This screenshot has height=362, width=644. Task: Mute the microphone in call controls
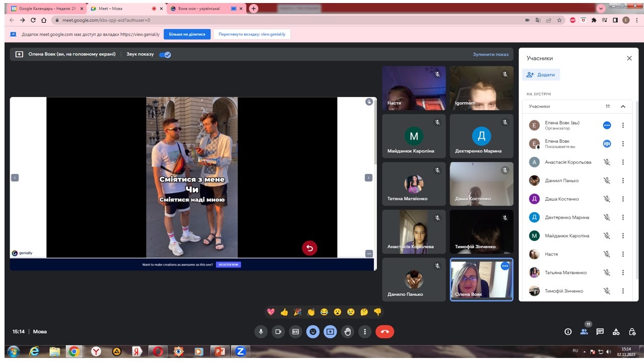coord(261,331)
